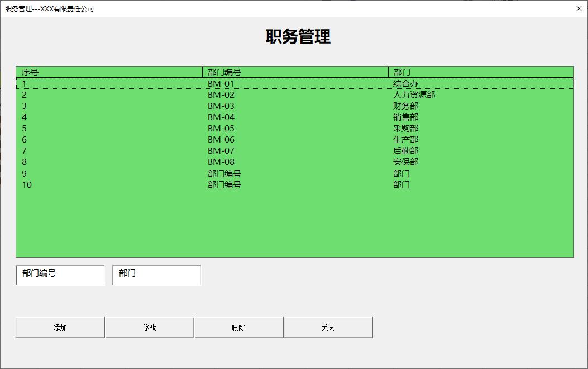Select list row number 9

(223, 173)
